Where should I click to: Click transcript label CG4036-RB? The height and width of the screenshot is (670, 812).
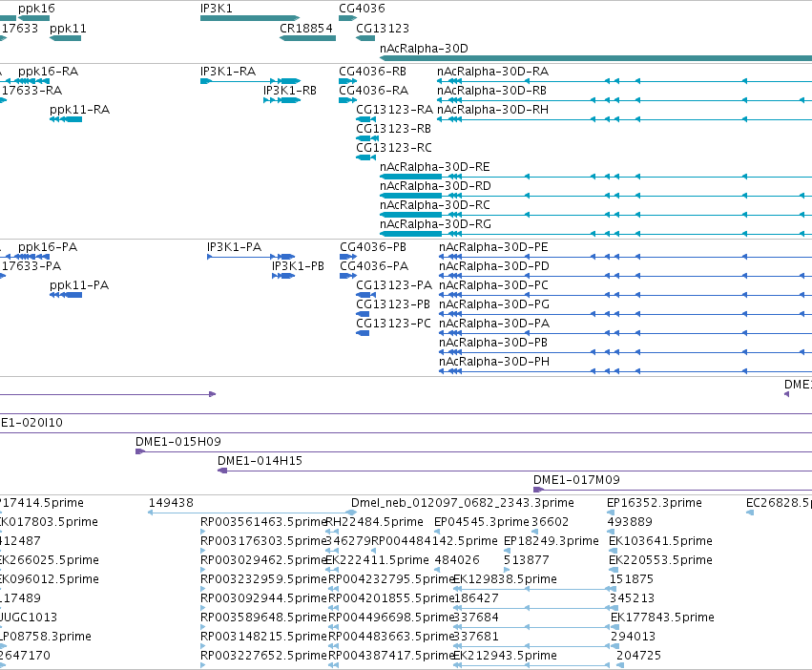coord(372,72)
